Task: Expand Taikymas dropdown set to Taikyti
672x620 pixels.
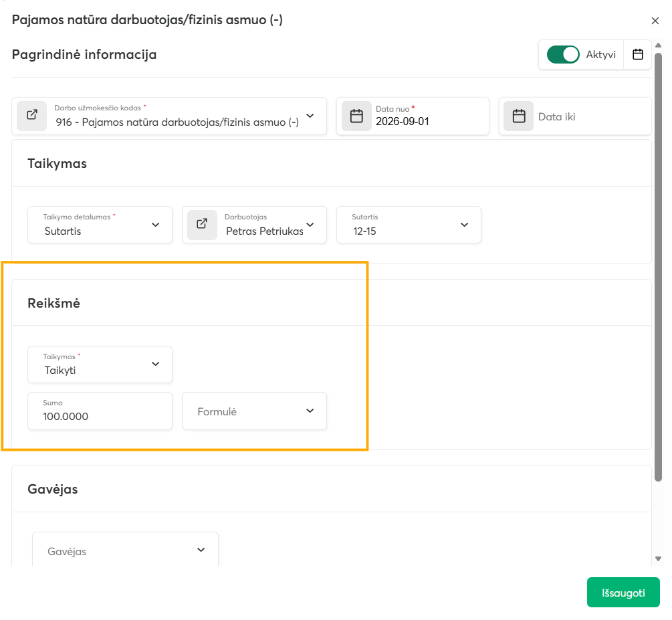Action: click(100, 365)
